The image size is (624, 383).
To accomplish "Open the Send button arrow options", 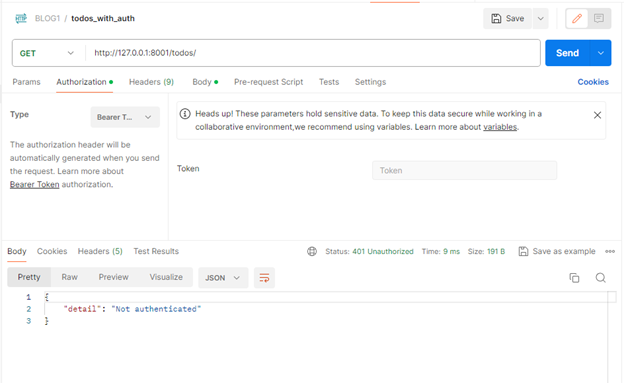I will point(601,53).
